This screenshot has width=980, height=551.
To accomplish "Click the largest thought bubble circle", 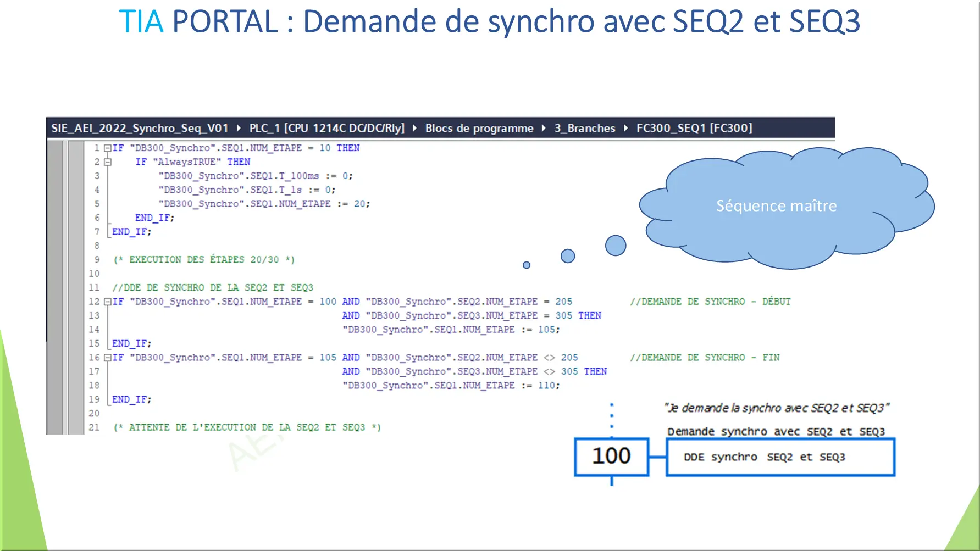I will pyautogui.click(x=615, y=246).
